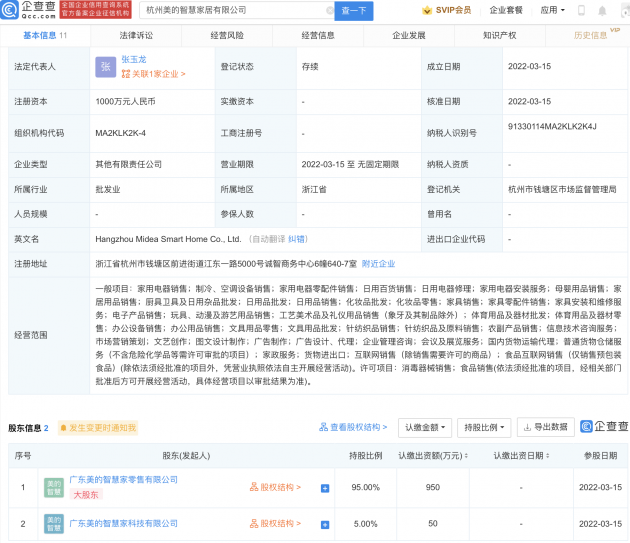630x543 pixels.
Task: Open the notification bell icon
Action: pos(595,11)
